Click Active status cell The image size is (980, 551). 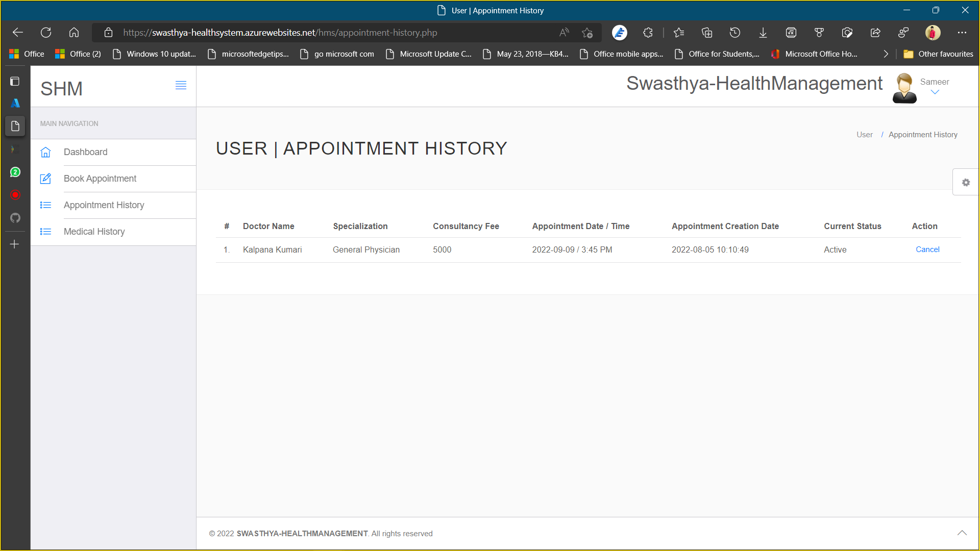tap(835, 249)
